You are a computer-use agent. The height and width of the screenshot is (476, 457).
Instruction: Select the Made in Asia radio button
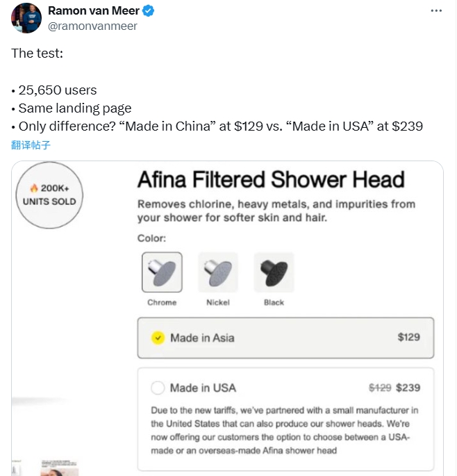[x=158, y=338]
